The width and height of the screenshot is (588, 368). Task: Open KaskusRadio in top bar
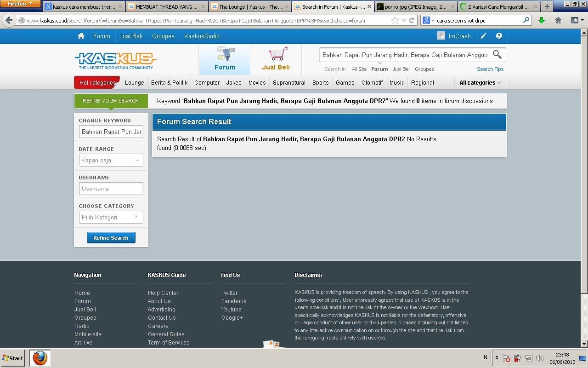[202, 36]
